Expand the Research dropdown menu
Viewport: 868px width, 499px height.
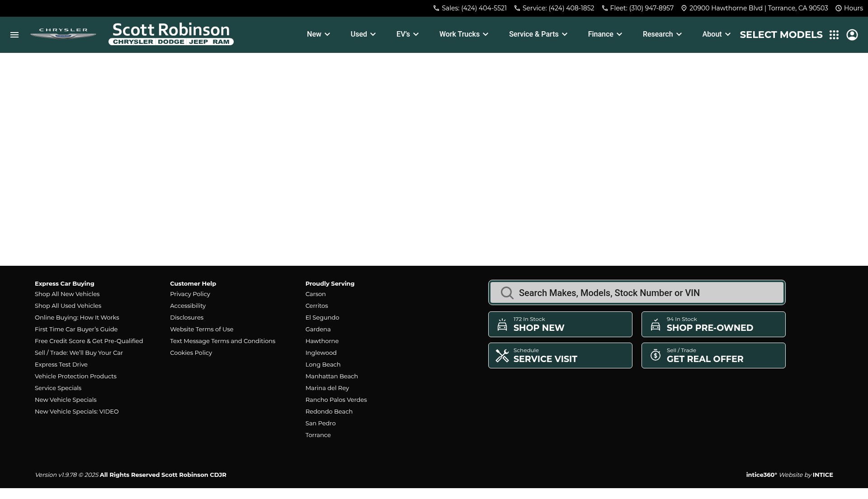[x=662, y=34]
